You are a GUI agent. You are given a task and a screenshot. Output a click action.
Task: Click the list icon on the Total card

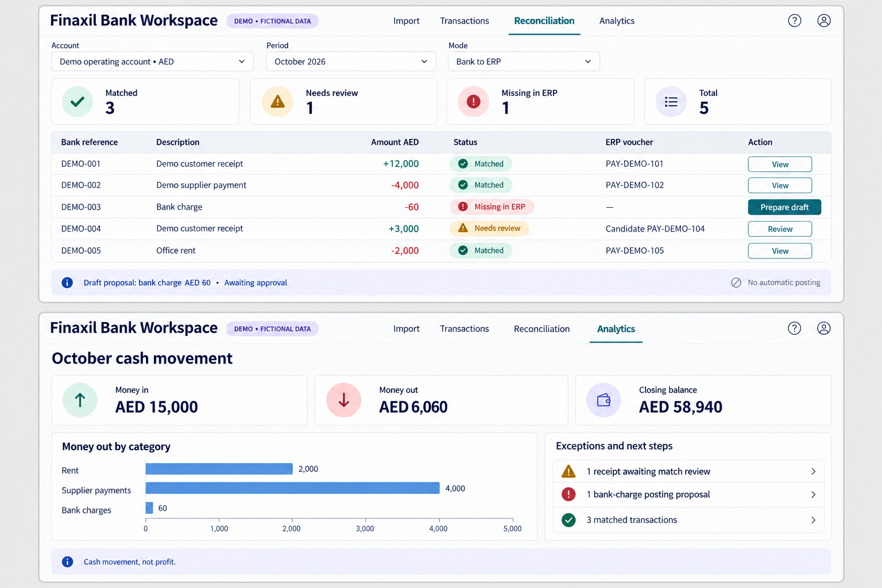(671, 102)
